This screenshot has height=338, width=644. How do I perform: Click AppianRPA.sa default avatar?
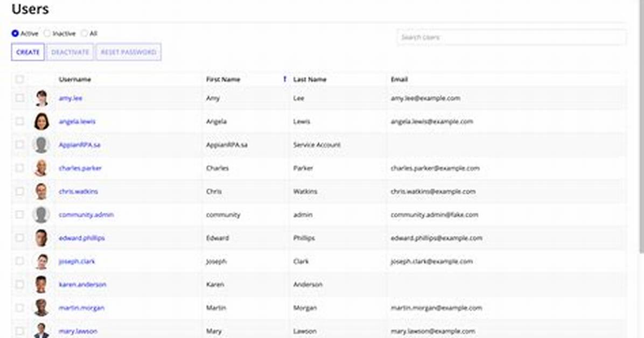coord(41,145)
